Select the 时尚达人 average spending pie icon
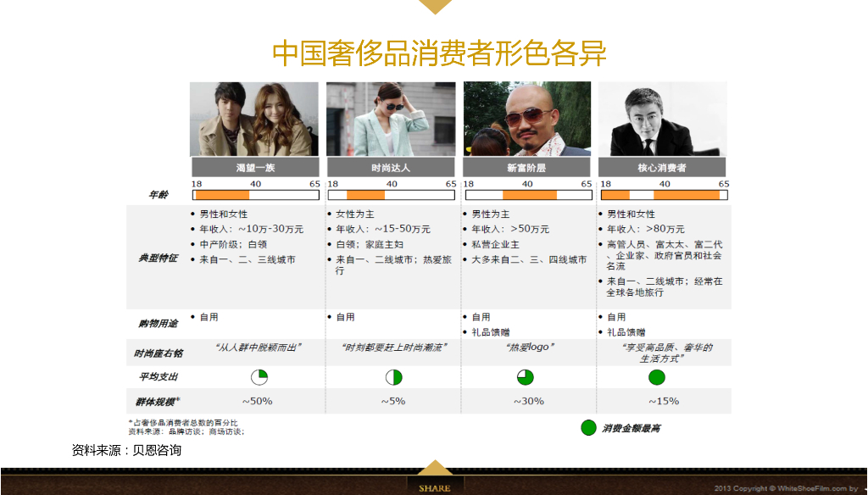 coord(392,375)
